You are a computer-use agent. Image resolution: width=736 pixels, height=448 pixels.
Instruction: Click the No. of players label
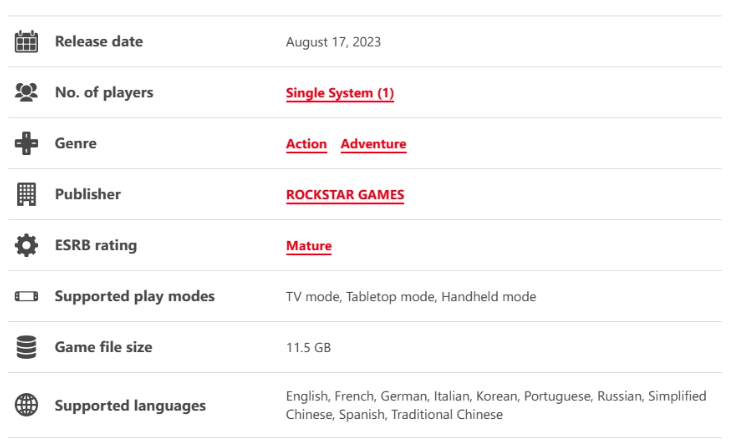point(104,93)
